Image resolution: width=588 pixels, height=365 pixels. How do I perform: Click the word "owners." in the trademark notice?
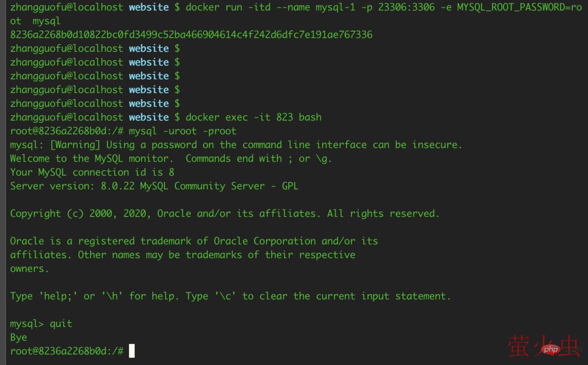29,269
